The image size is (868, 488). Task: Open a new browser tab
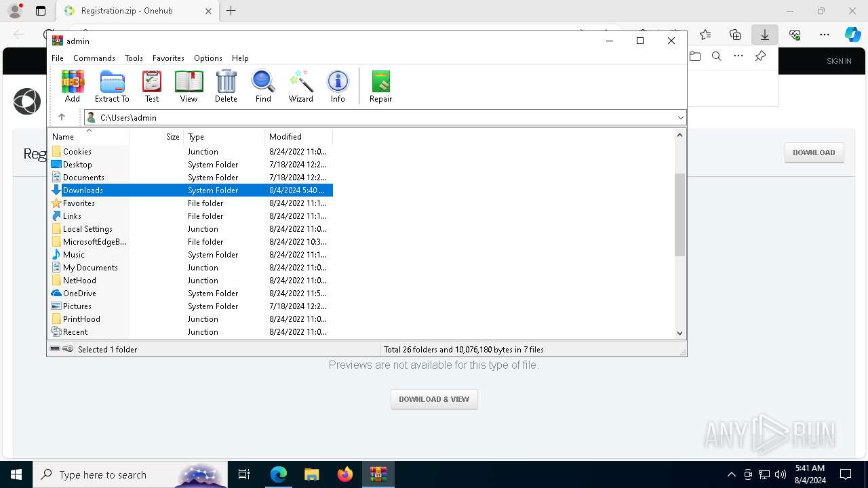coord(231,11)
